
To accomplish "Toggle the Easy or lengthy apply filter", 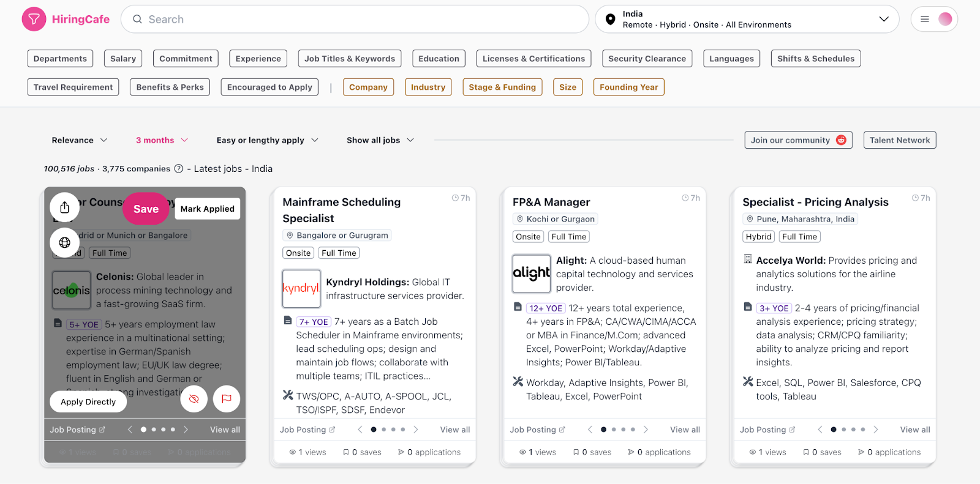I will tap(267, 140).
